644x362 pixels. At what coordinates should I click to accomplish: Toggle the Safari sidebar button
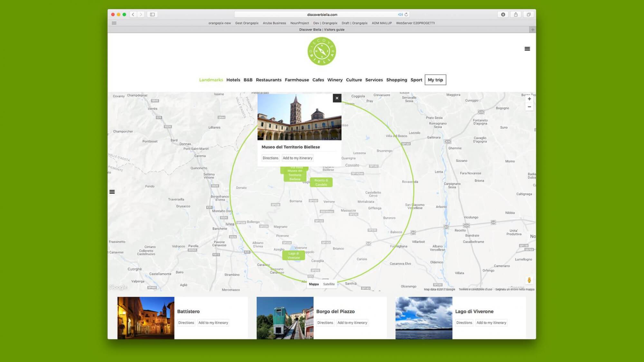[x=152, y=14]
